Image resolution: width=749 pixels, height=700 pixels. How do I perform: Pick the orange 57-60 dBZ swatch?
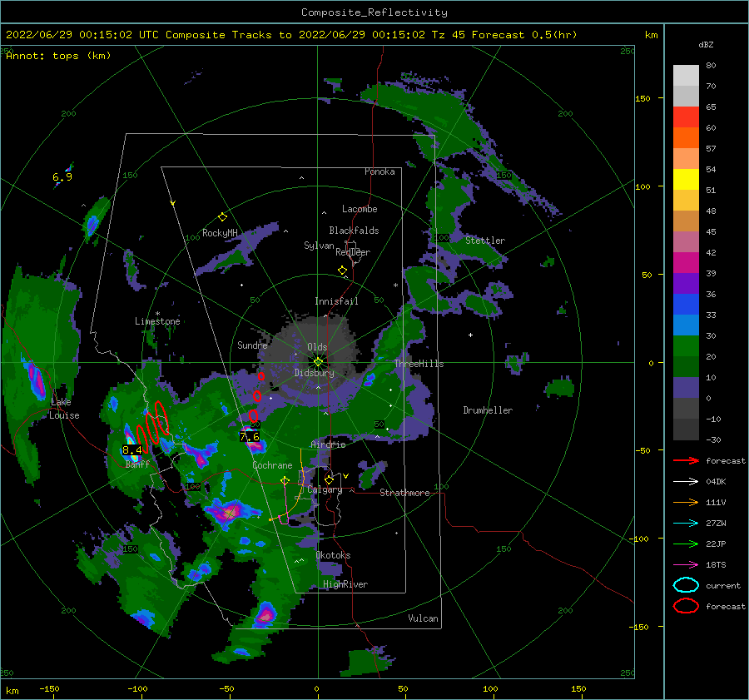click(686, 138)
